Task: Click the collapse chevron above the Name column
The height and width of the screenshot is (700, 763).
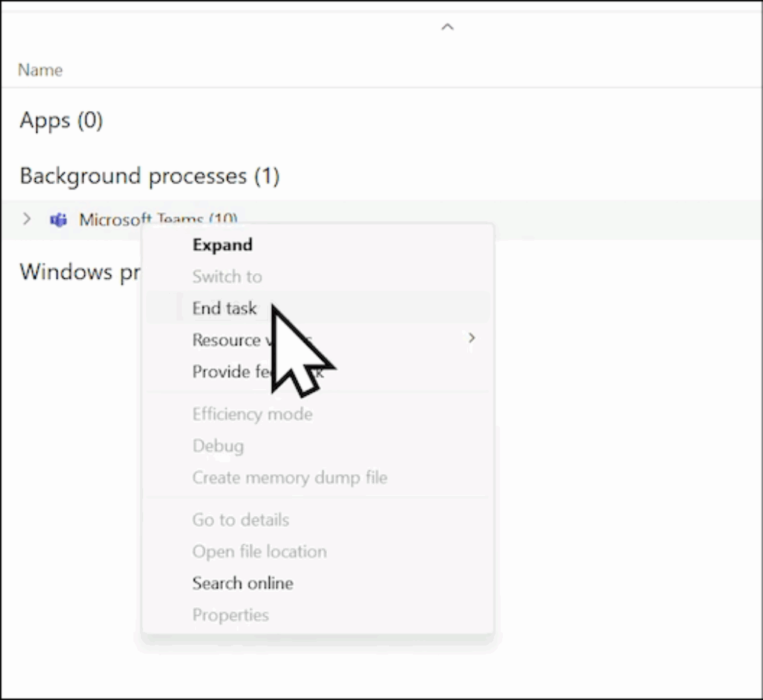Action: (x=447, y=27)
